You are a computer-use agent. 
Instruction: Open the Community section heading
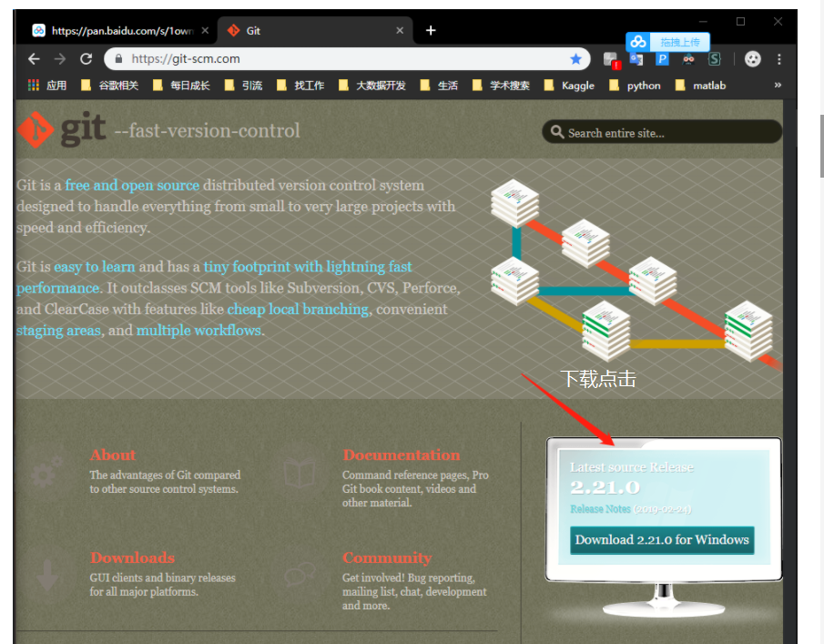click(387, 557)
